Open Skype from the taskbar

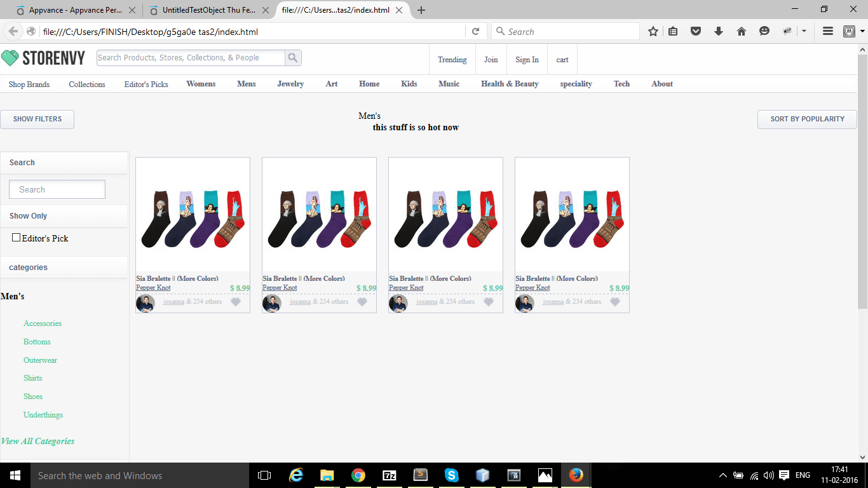pyautogui.click(x=452, y=475)
